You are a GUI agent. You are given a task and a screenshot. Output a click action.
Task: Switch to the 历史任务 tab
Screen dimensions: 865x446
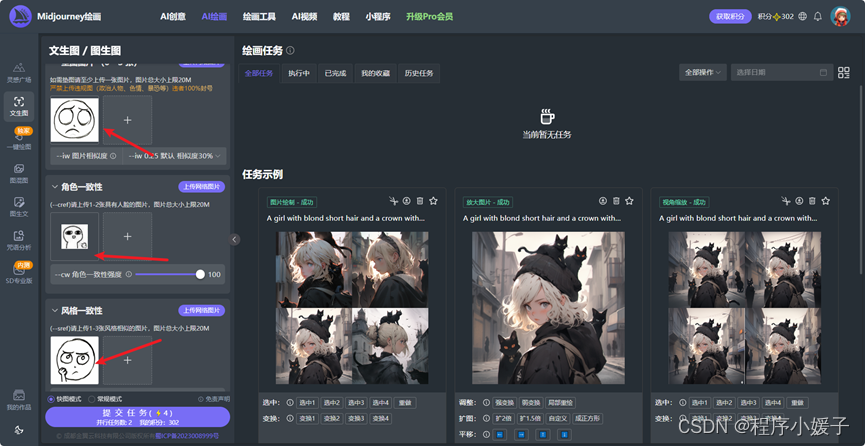[x=419, y=73]
